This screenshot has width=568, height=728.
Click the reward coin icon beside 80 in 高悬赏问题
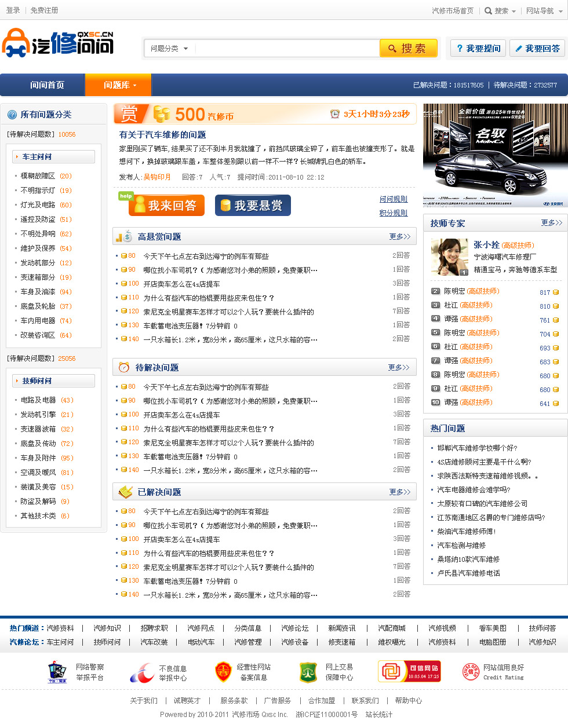tap(123, 255)
